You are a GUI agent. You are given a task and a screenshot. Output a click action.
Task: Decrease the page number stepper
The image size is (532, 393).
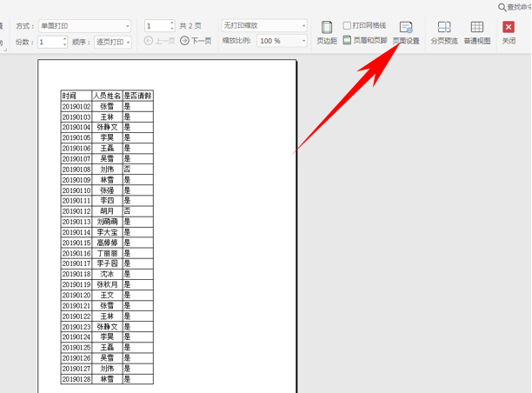coord(172,28)
